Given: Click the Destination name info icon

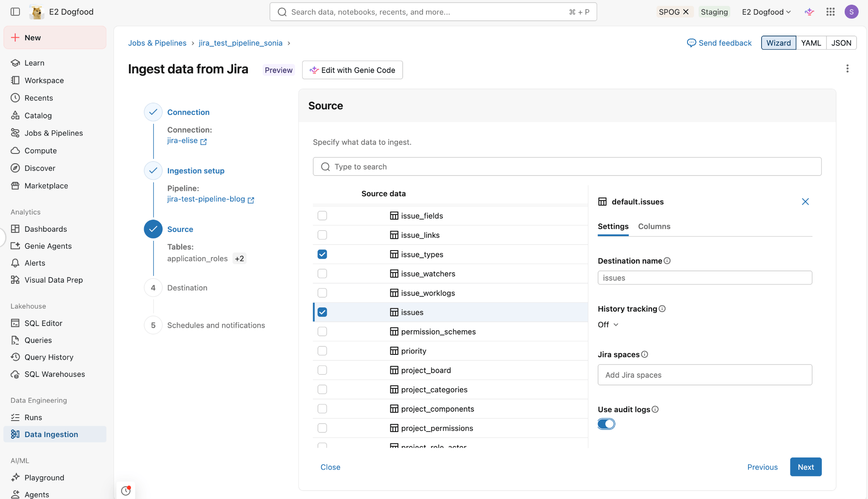Looking at the screenshot, I should [x=667, y=261].
